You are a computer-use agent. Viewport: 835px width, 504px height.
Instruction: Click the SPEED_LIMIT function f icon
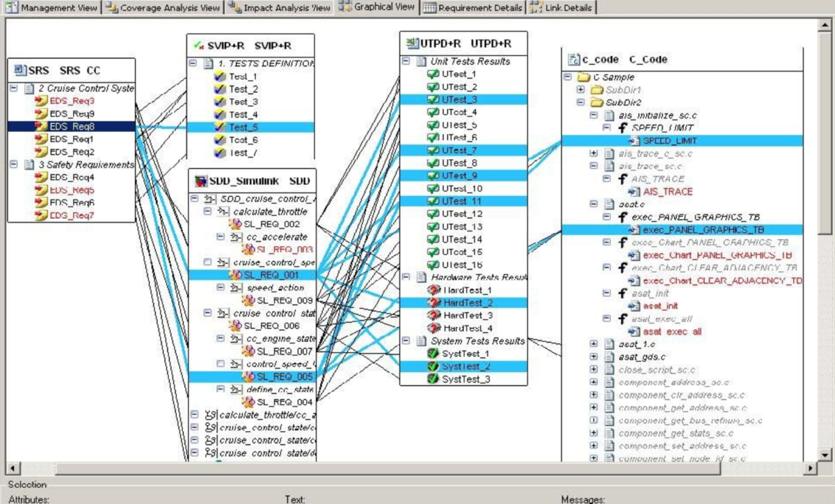[623, 129]
